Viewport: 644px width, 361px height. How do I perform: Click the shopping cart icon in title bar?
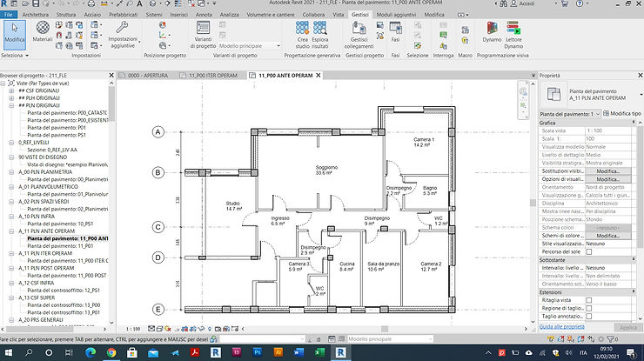point(565,3)
